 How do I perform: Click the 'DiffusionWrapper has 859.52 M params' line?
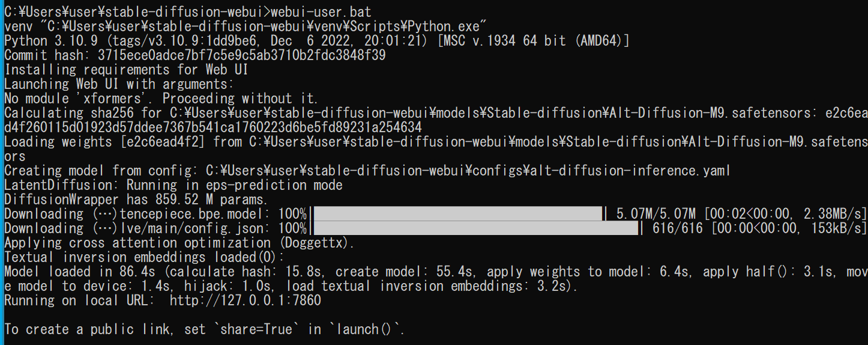click(136, 199)
